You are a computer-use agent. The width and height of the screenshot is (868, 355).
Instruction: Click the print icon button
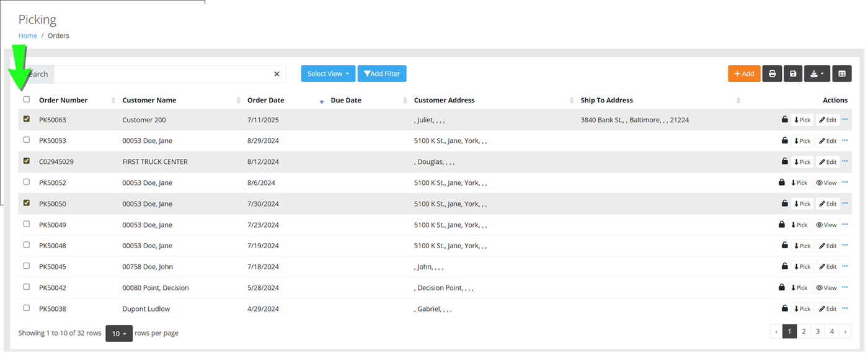point(772,74)
